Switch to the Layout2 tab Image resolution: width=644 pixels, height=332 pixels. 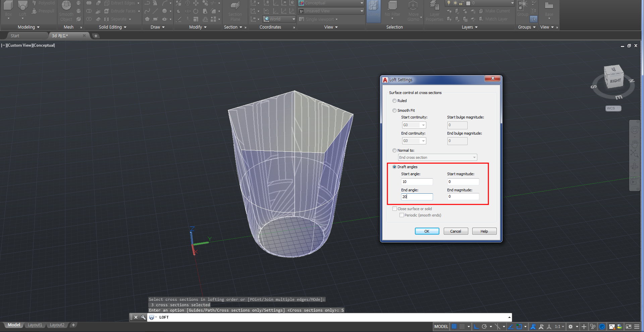tap(57, 325)
